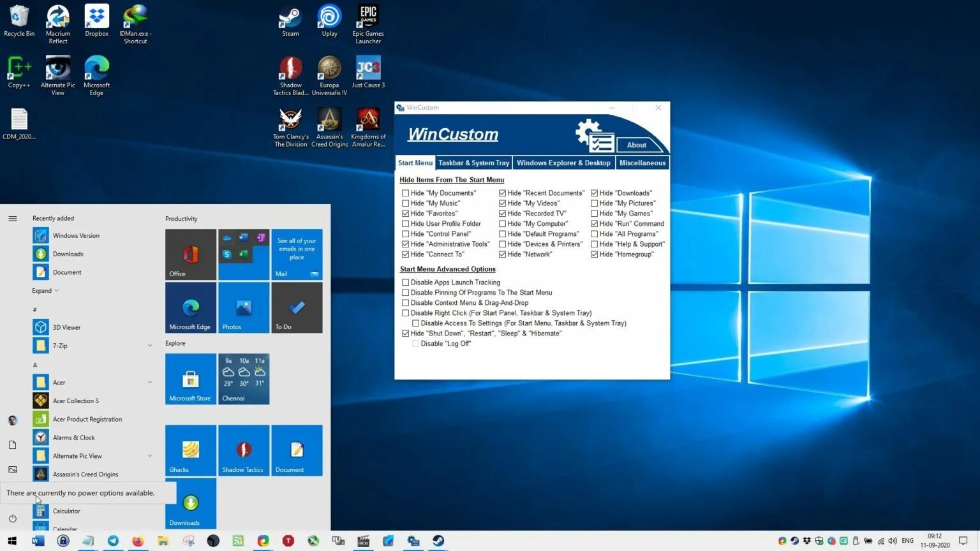The width and height of the screenshot is (980, 551).
Task: Select the Start Menu tab
Action: click(415, 163)
